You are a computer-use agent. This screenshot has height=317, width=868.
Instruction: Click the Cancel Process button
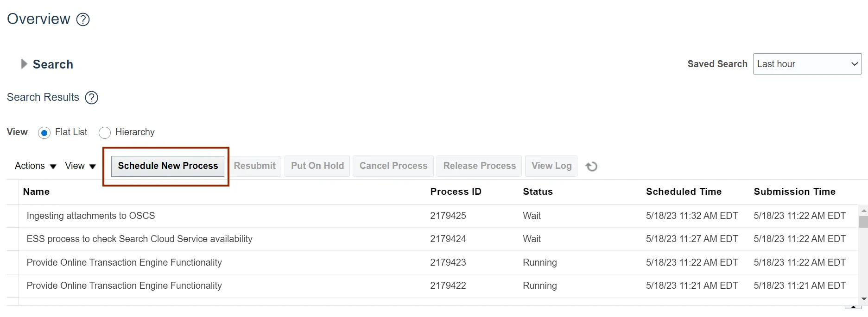click(393, 166)
